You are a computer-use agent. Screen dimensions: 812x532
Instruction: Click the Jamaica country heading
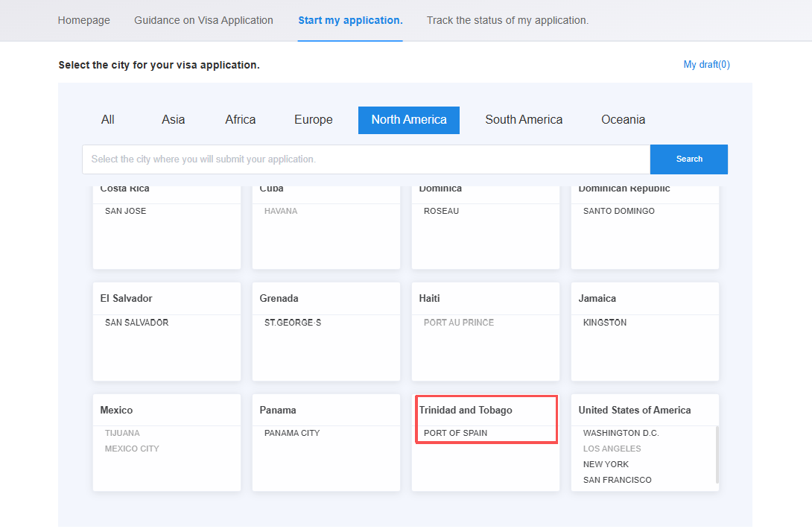click(x=597, y=298)
